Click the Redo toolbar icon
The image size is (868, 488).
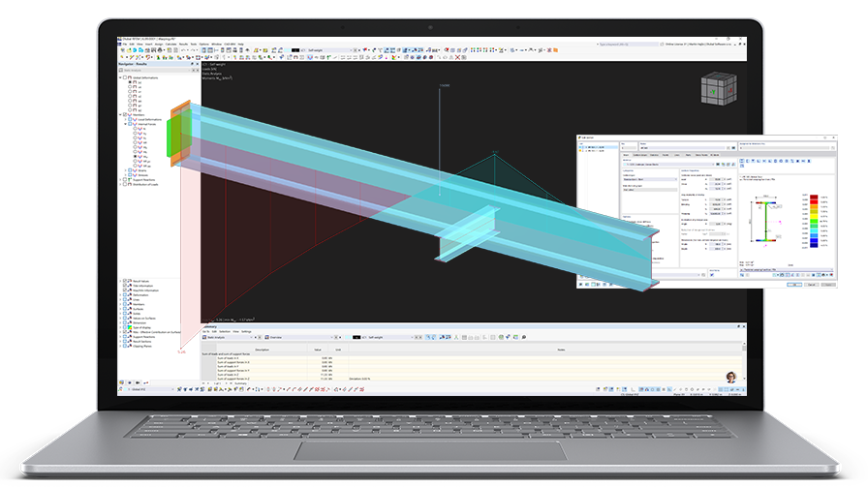[x=193, y=50]
